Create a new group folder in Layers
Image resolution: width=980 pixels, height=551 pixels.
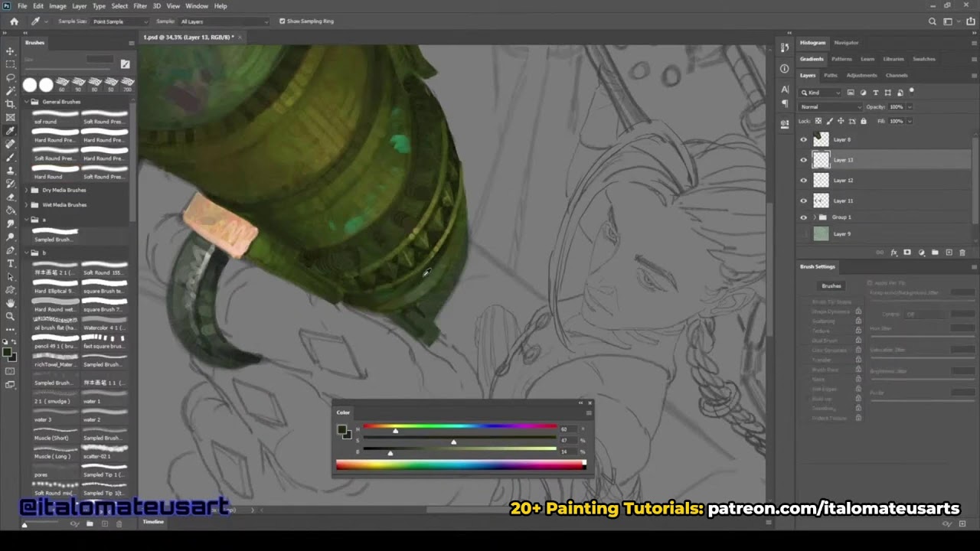935,253
